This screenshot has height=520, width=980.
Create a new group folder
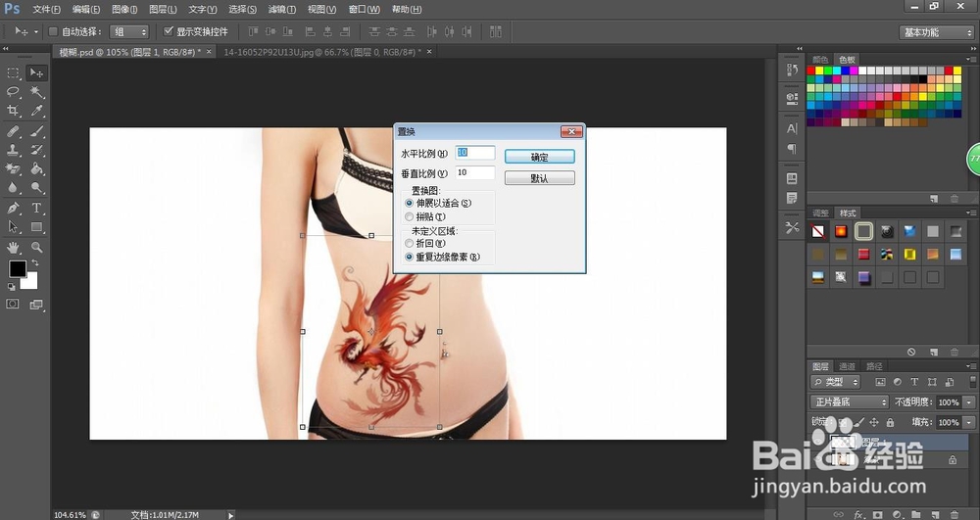coord(915,514)
